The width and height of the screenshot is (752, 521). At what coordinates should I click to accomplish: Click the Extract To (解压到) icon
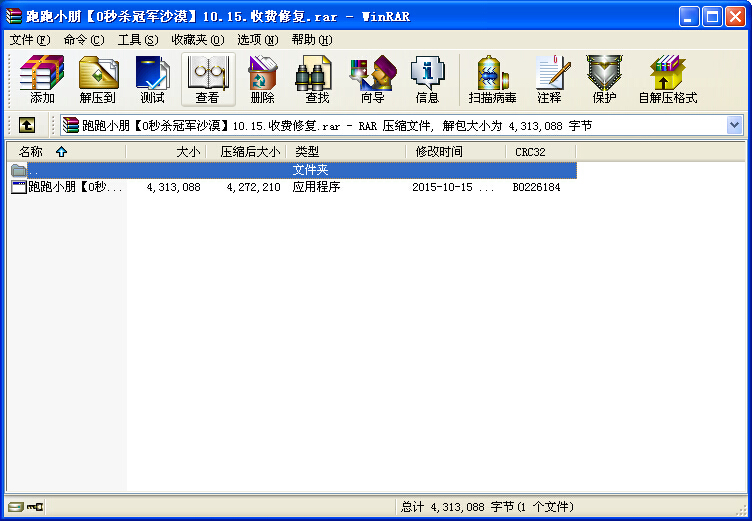click(x=98, y=79)
